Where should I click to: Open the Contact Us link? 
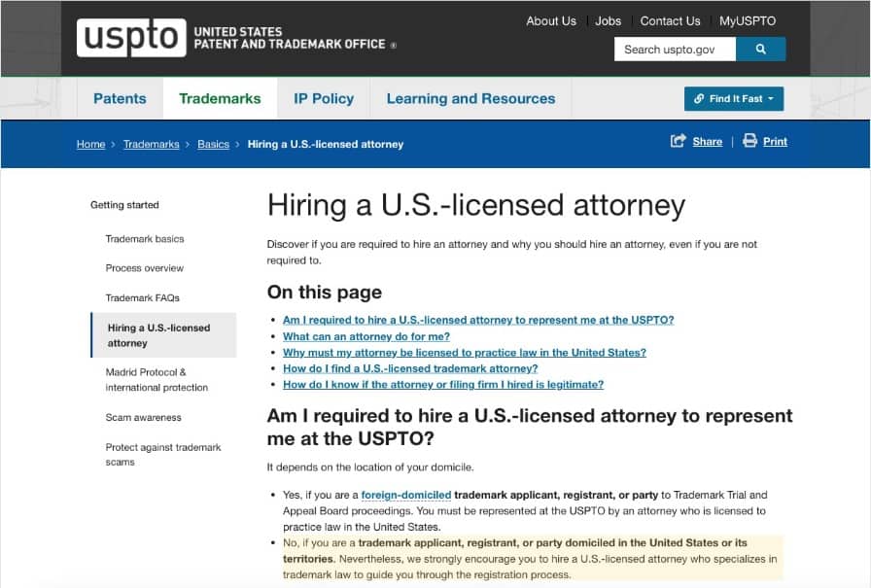[670, 21]
